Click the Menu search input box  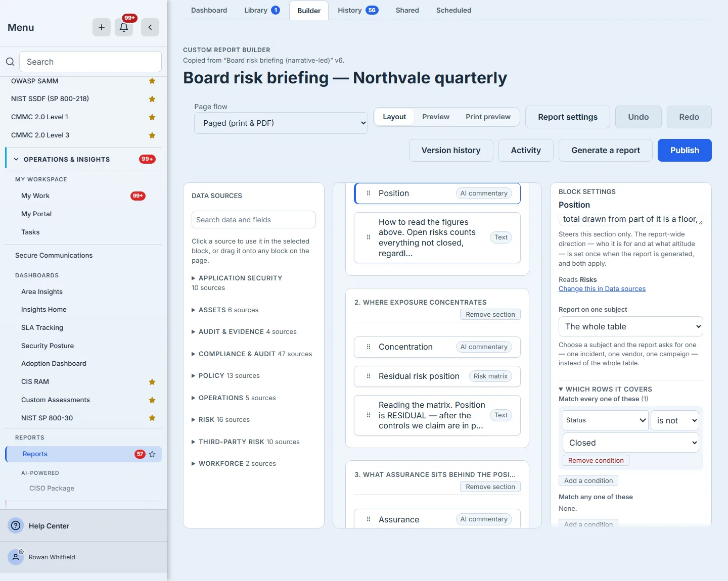[90, 62]
